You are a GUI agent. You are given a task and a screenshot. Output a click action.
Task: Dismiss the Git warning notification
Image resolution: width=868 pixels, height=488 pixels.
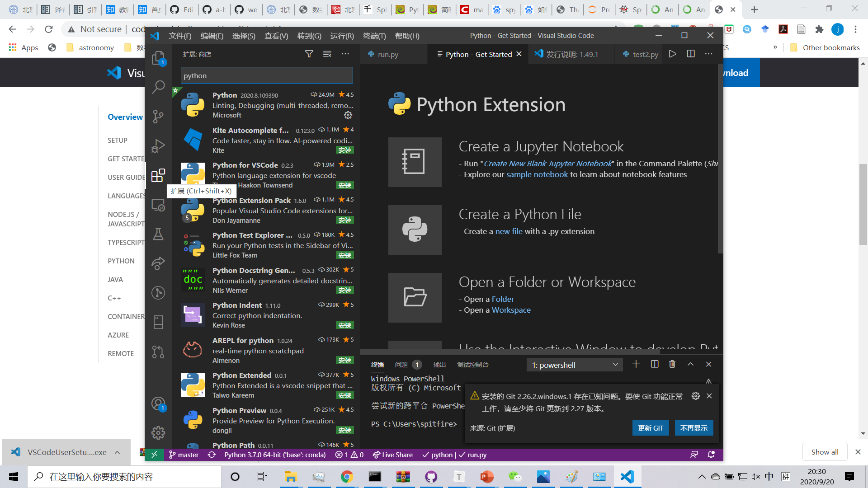[709, 396]
